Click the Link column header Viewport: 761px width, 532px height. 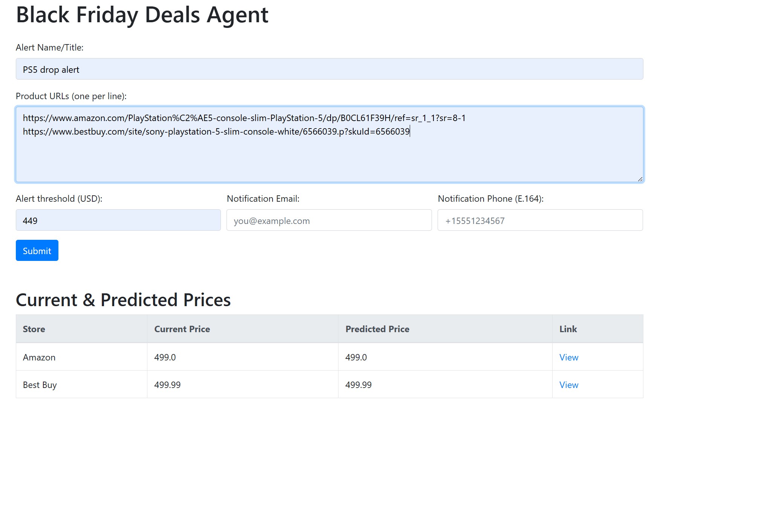598,329
